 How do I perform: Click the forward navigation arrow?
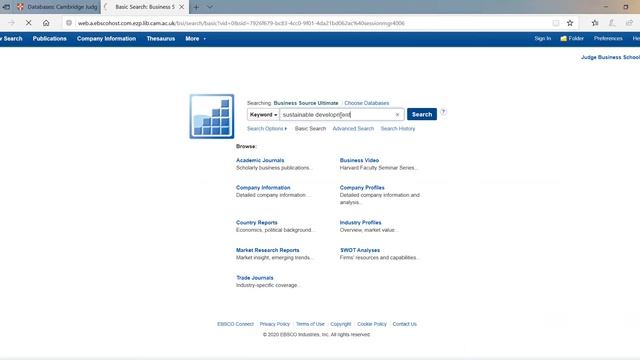click(x=11, y=23)
